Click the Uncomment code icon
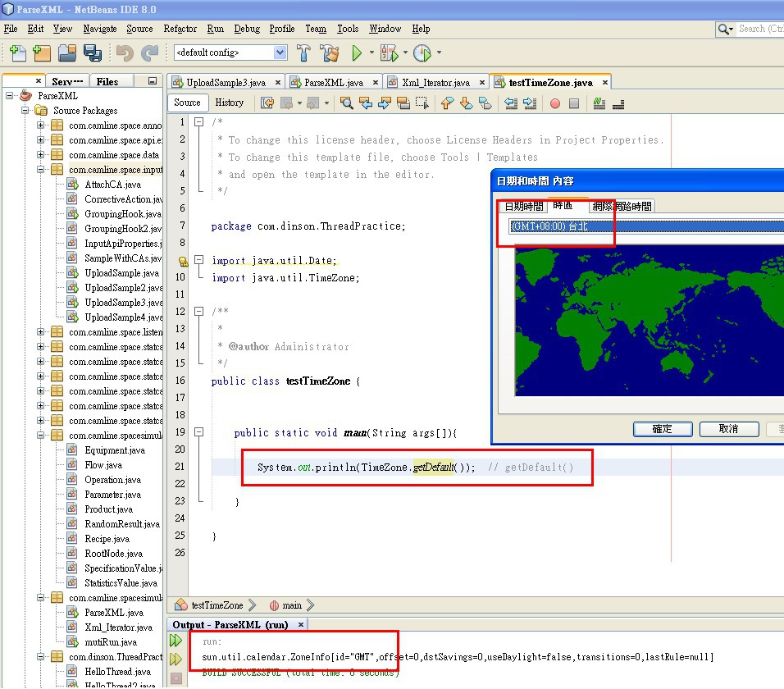Viewport: 784px width, 689px height. (618, 103)
